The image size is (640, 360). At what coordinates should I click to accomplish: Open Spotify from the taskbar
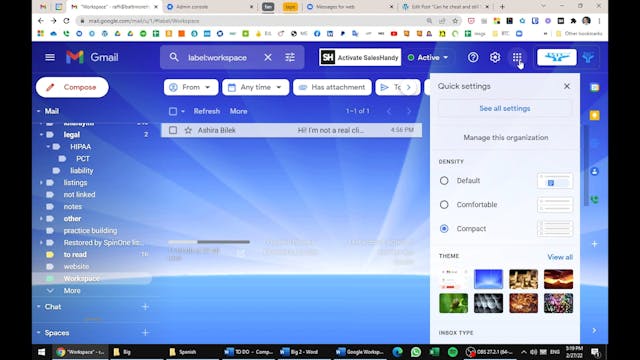(453, 351)
